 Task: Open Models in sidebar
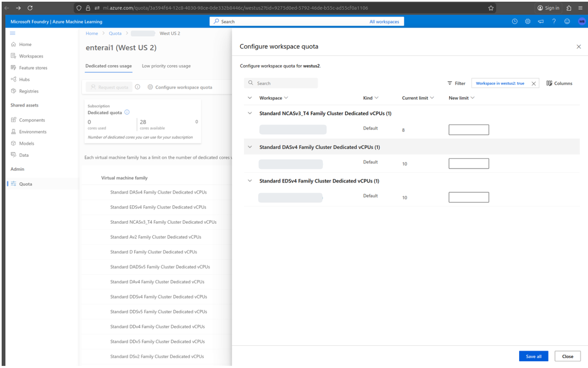point(23,143)
